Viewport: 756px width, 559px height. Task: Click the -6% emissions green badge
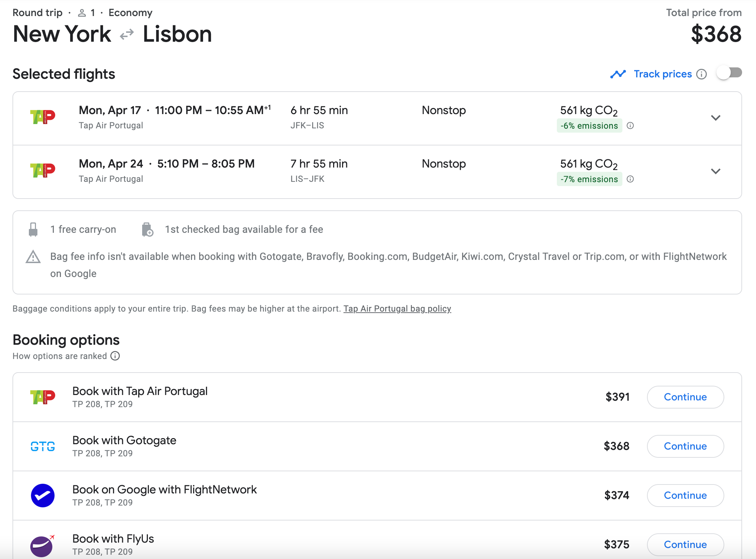(589, 125)
